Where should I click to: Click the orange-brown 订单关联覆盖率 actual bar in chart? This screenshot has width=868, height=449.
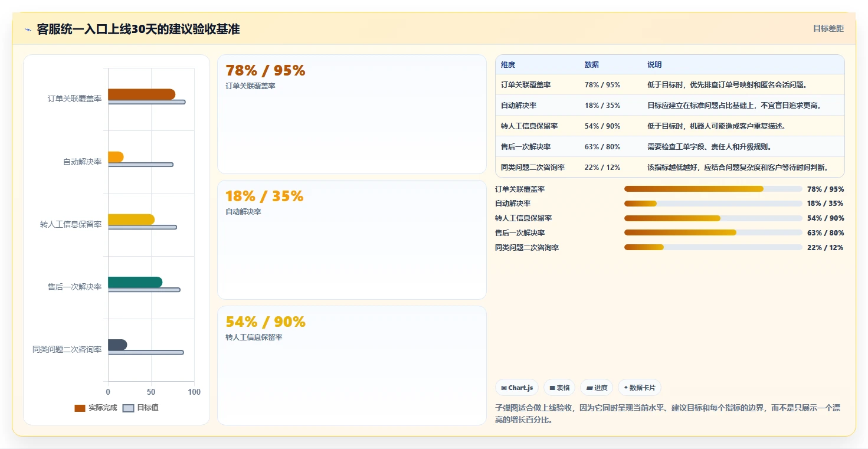coord(142,94)
